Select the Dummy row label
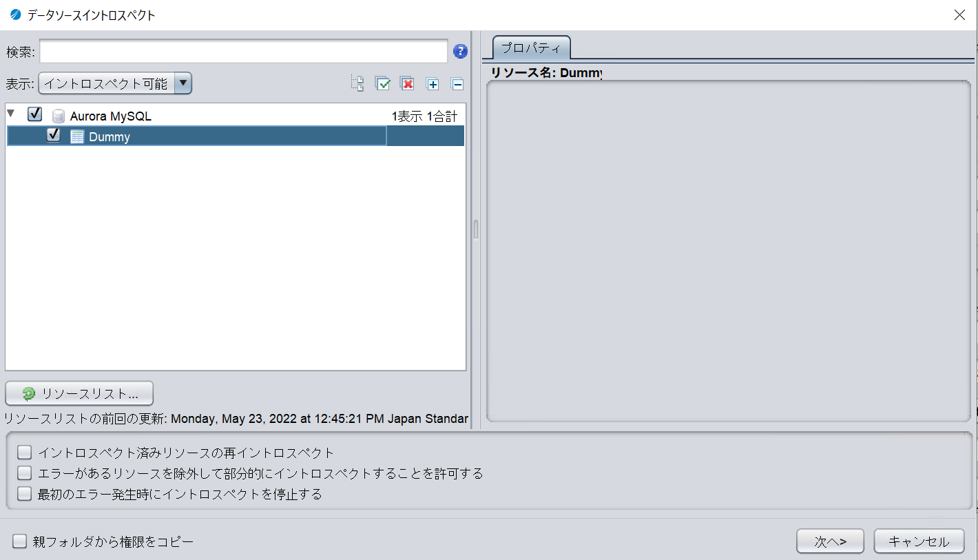Image resolution: width=978 pixels, height=560 pixels. (110, 137)
